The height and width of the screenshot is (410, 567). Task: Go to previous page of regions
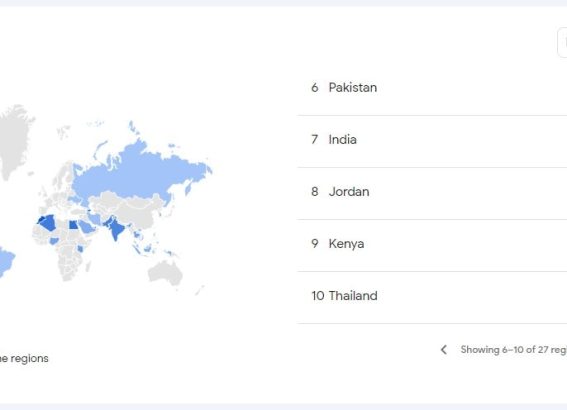click(x=444, y=350)
